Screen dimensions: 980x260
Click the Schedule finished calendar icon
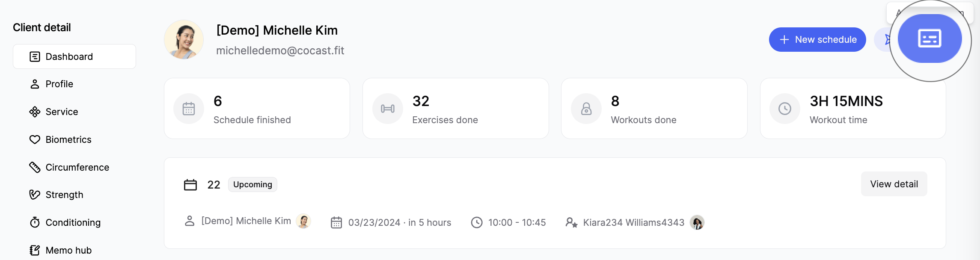(189, 109)
